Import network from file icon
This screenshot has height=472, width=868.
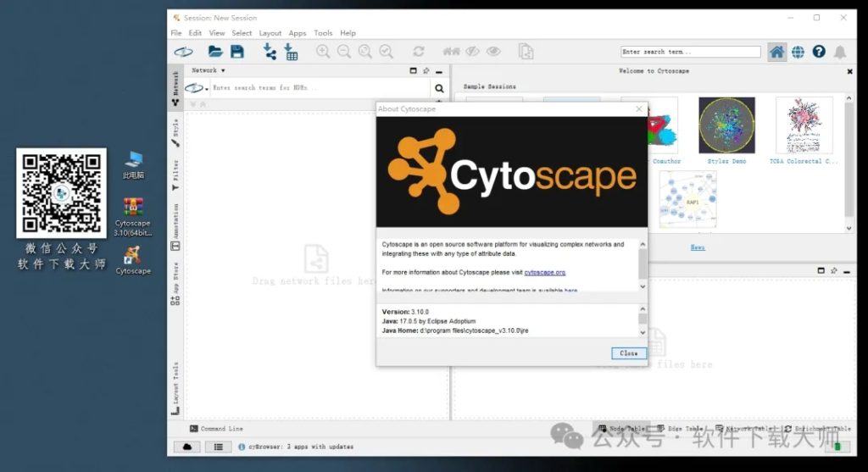(270, 52)
